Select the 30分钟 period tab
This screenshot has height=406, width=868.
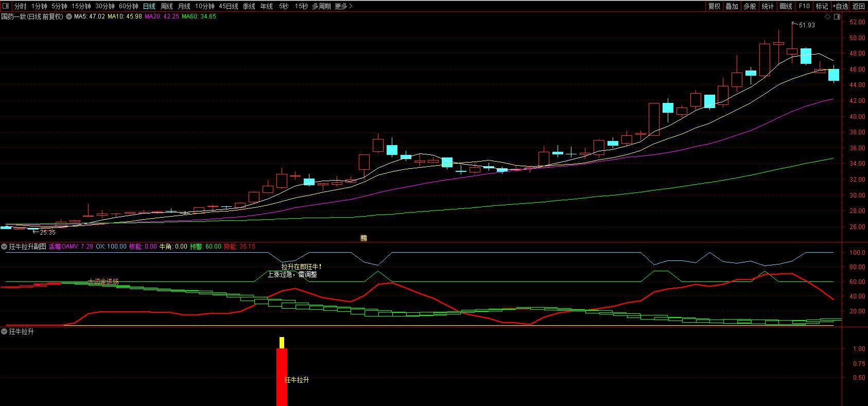tap(105, 6)
